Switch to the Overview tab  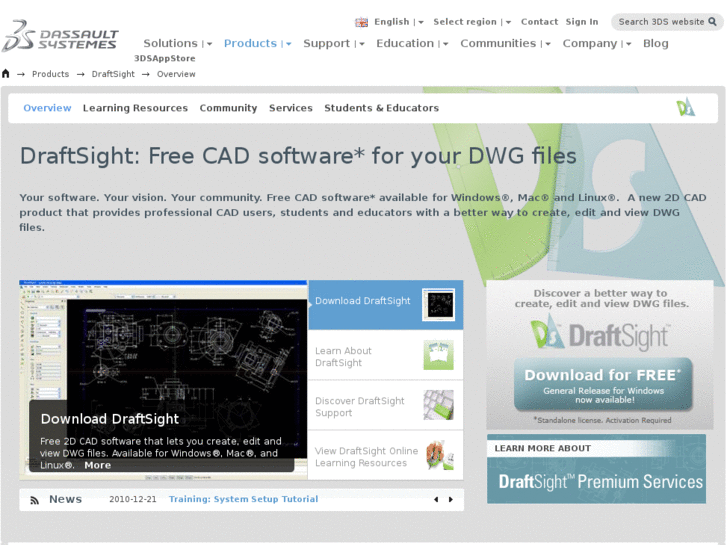pyautogui.click(x=47, y=108)
